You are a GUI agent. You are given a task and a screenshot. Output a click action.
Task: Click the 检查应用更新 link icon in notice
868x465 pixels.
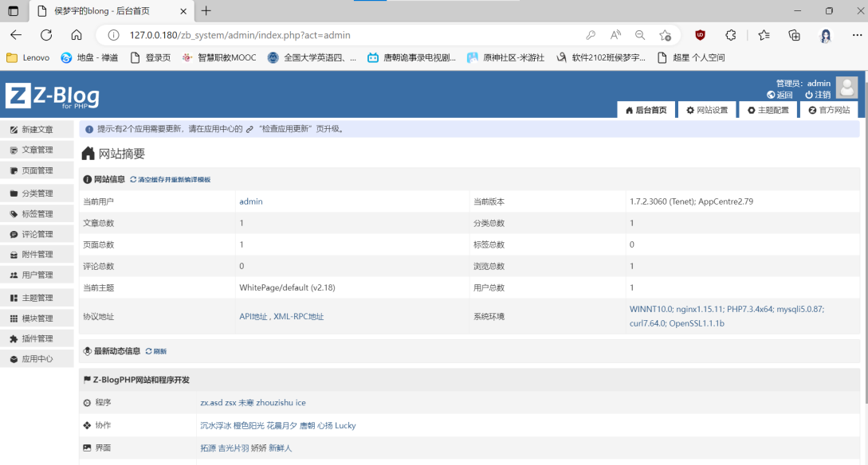click(249, 129)
